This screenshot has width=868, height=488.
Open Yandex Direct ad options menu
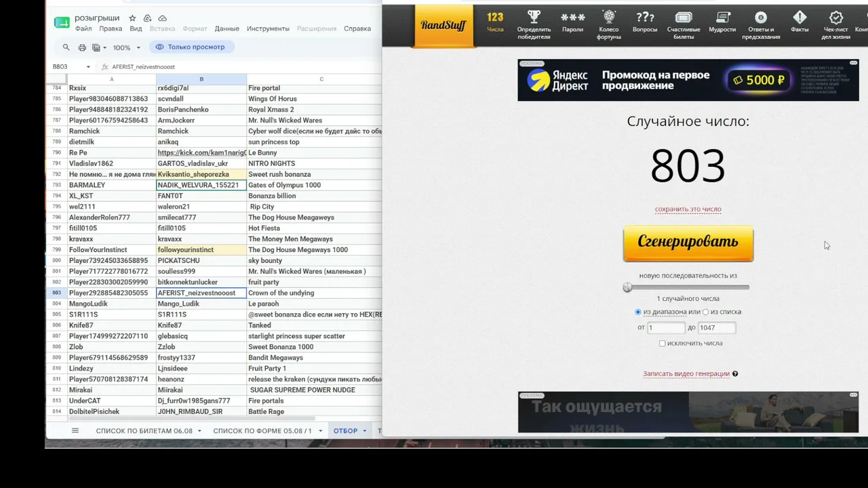(854, 64)
